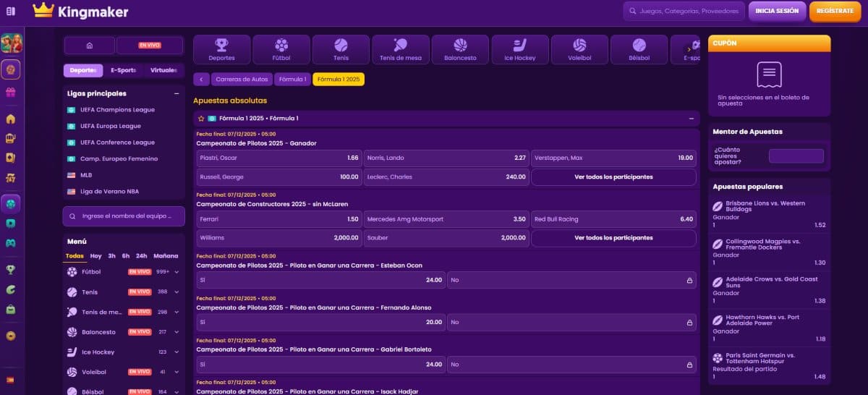
Task: Click the home icon button in sports panel
Action: click(x=89, y=46)
